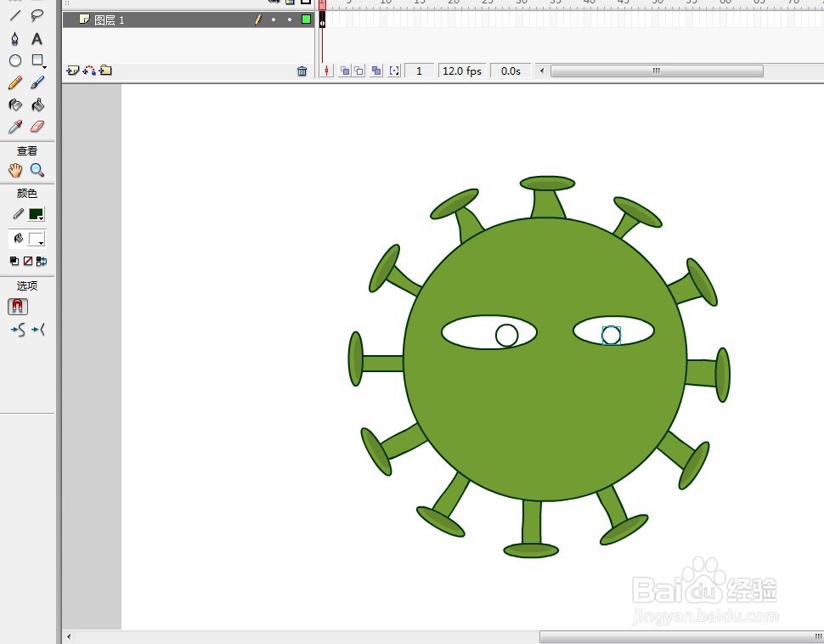Click the 0.0s elapsed time field
824x644 pixels.
pos(511,71)
